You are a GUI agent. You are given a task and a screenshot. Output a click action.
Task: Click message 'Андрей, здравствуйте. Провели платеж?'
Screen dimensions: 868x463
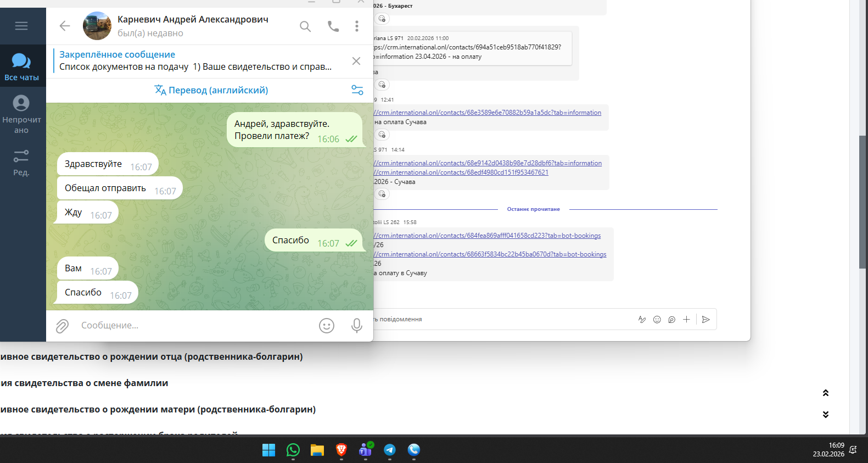pyautogui.click(x=295, y=130)
